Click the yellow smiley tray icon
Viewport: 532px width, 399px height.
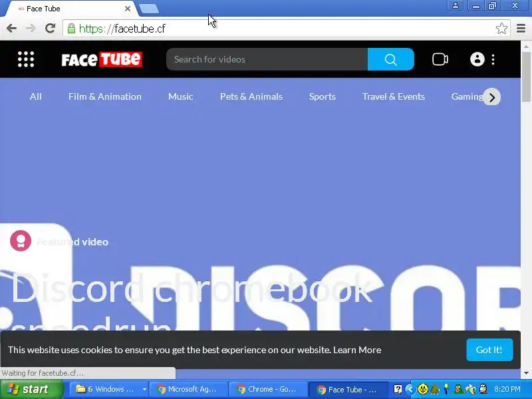[x=422, y=389]
